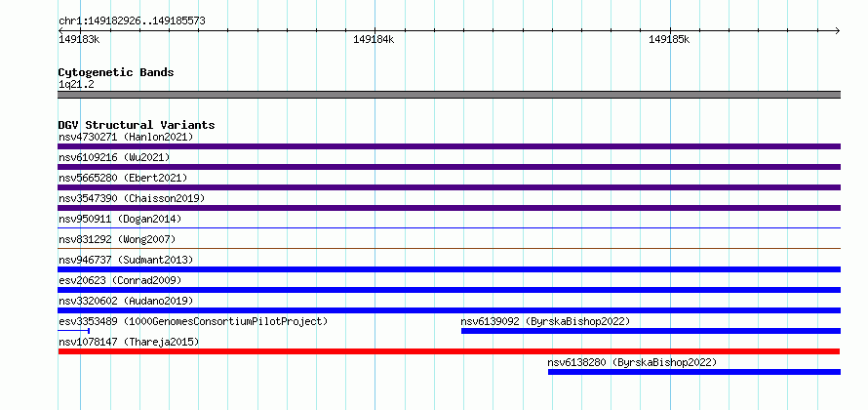Open variant nsv950911 (Dogan2014) label

120,219
